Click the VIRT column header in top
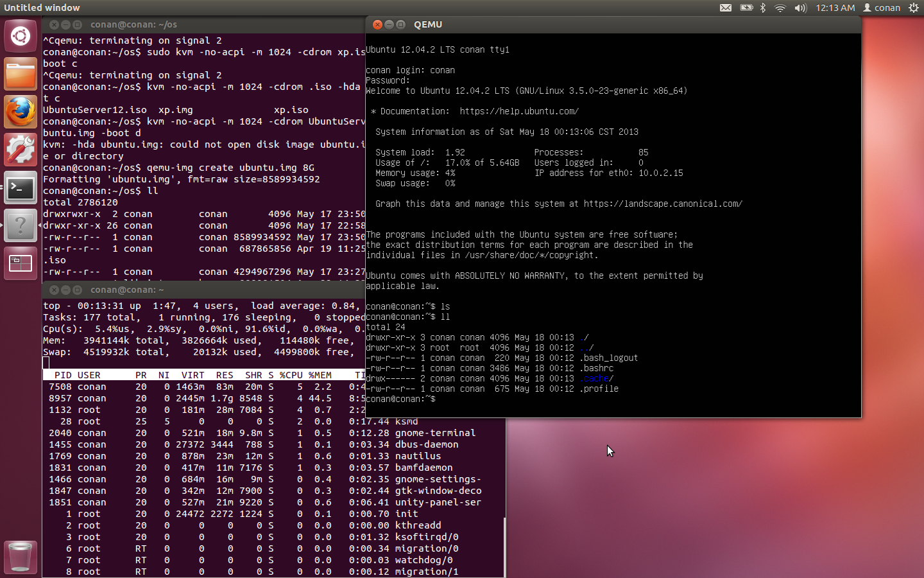Viewport: 924px width, 578px height. click(193, 375)
